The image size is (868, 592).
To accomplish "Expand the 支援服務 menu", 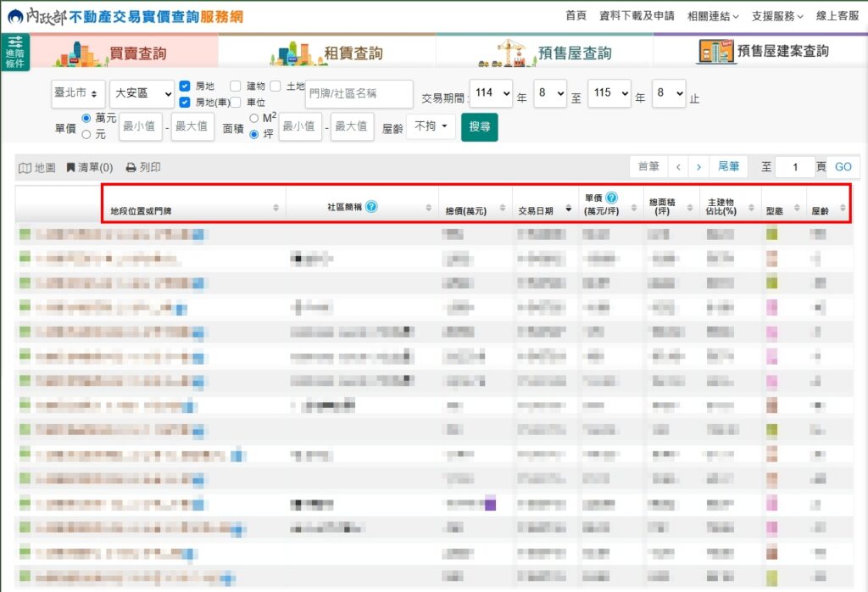I will (777, 16).
